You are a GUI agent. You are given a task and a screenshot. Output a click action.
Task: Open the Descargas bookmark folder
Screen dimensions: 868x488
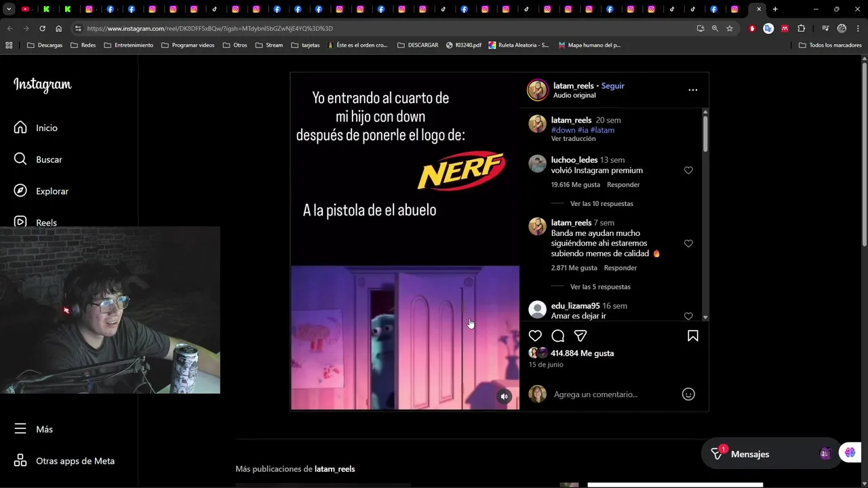click(x=45, y=45)
